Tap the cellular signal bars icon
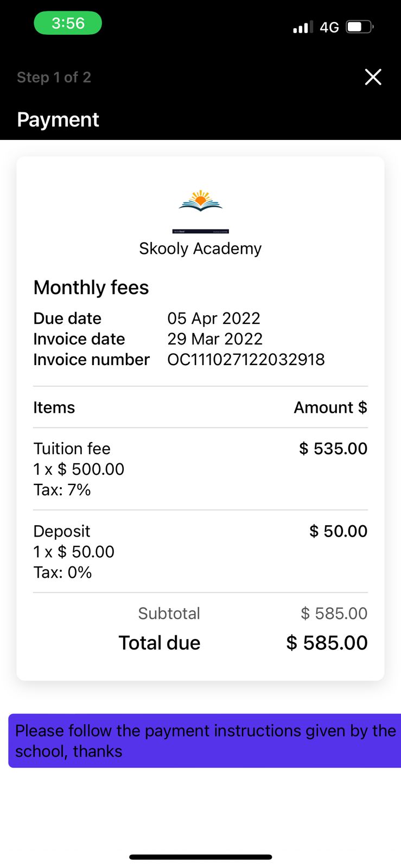The image size is (401, 868). (303, 27)
